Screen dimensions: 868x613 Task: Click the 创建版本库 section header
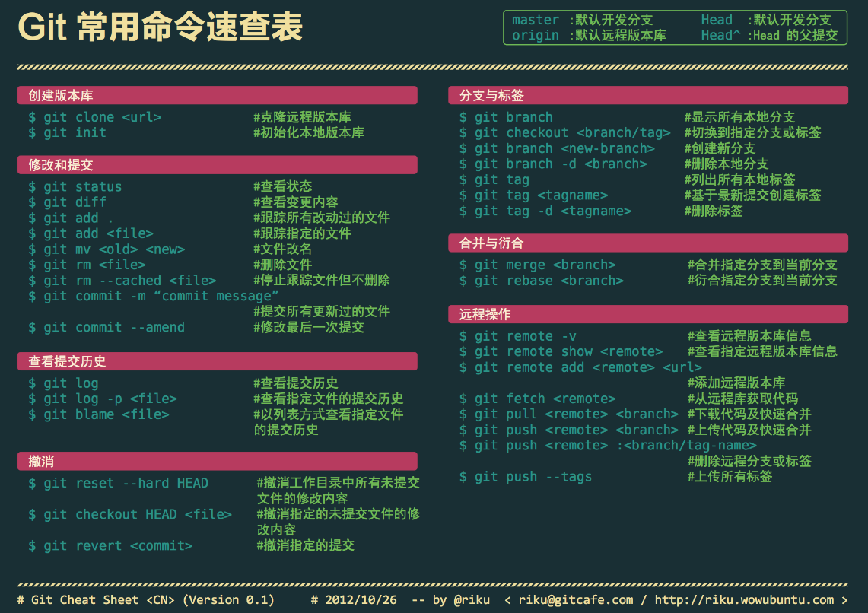[x=218, y=95]
